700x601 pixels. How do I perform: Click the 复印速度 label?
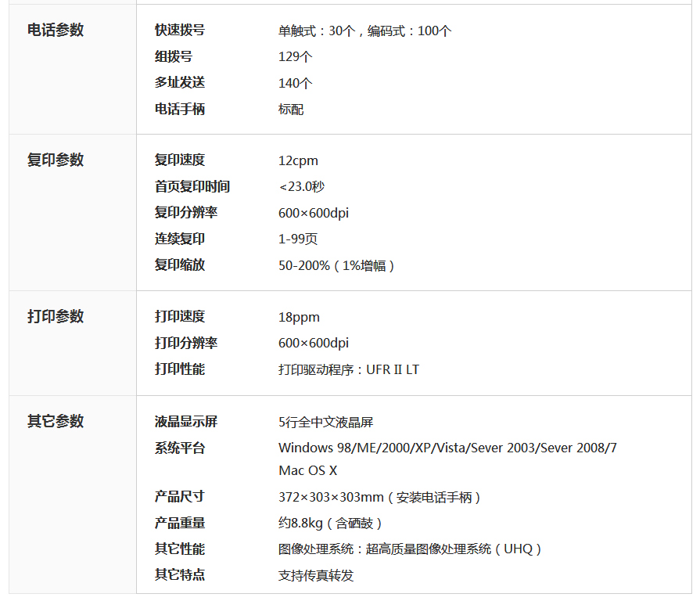[x=180, y=160]
